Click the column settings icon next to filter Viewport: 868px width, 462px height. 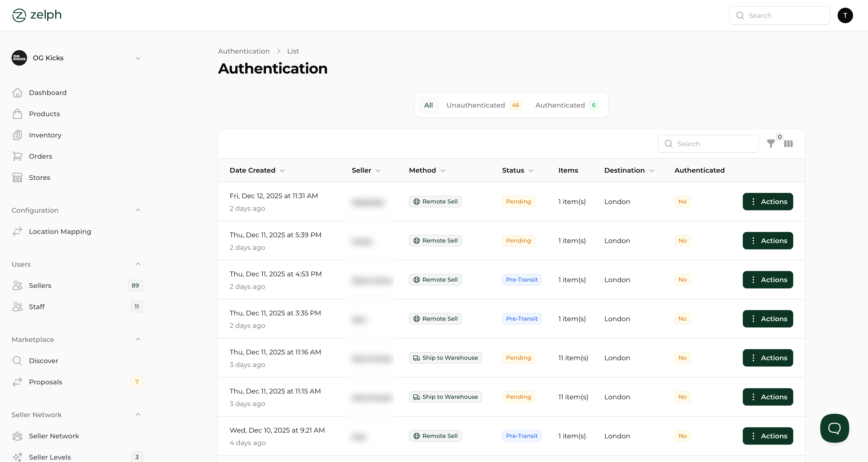[x=788, y=143]
